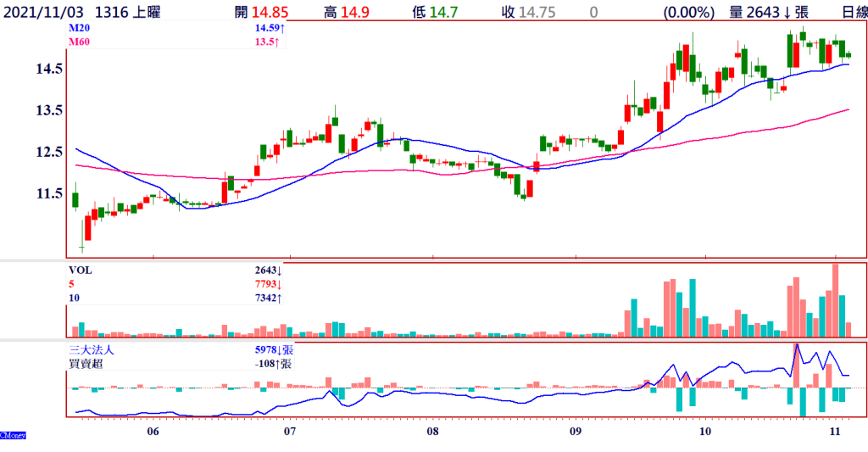The height and width of the screenshot is (452, 868).
Task: Select the 09 month axis marker
Action: [574, 431]
